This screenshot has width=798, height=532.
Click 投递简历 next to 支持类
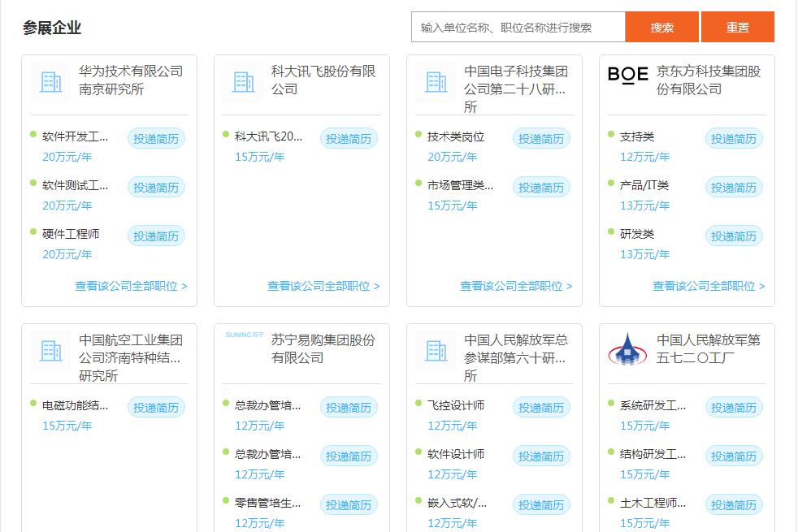point(733,139)
